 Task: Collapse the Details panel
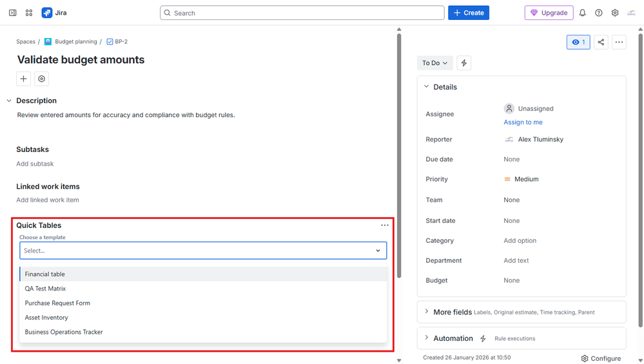[426, 86]
